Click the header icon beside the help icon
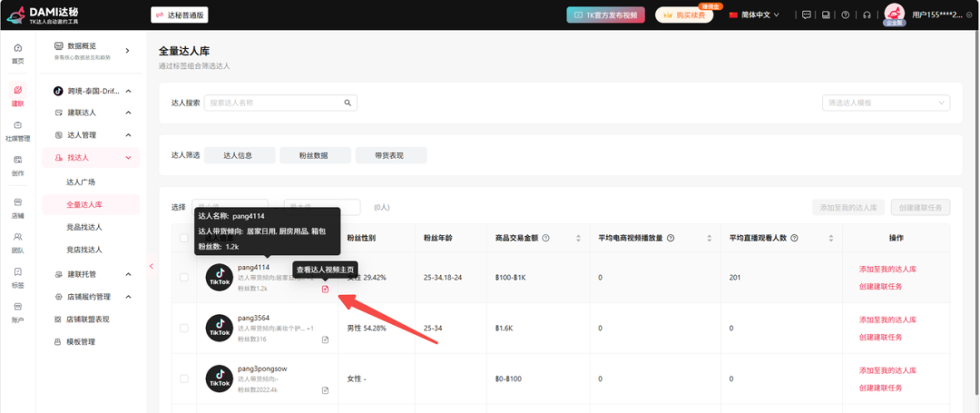Image resolution: width=980 pixels, height=413 pixels. [x=827, y=15]
